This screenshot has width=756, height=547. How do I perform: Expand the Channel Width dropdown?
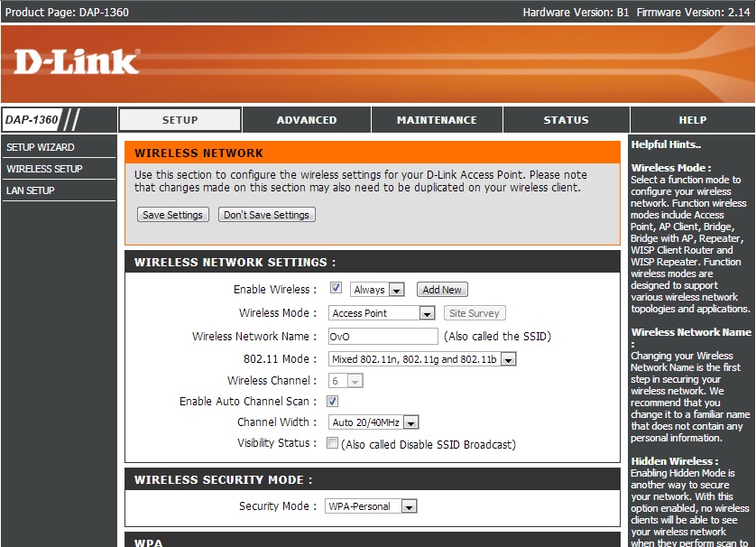point(373,422)
